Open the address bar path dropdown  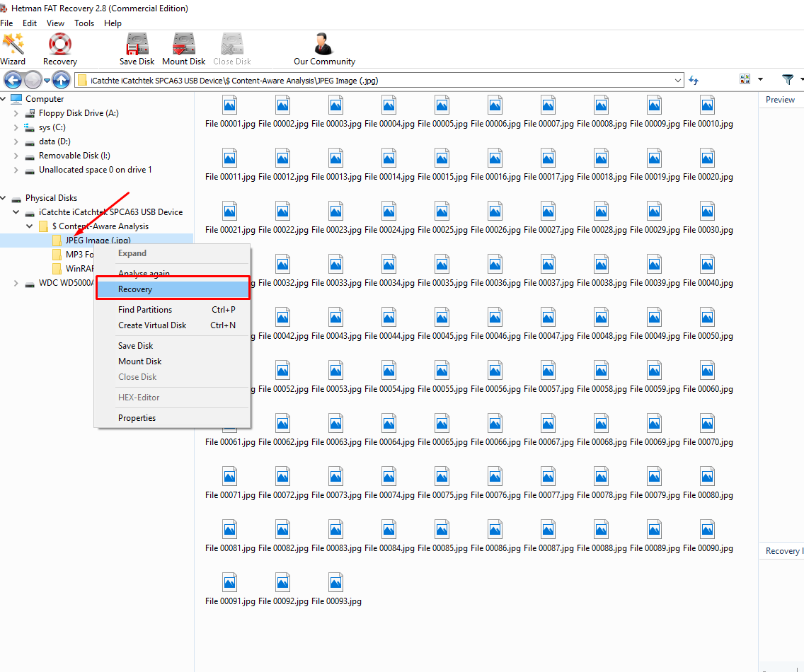click(678, 80)
